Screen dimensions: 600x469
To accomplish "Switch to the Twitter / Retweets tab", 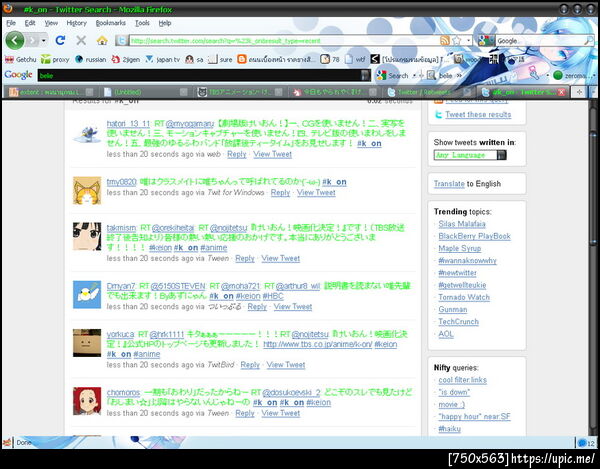I will point(428,92).
